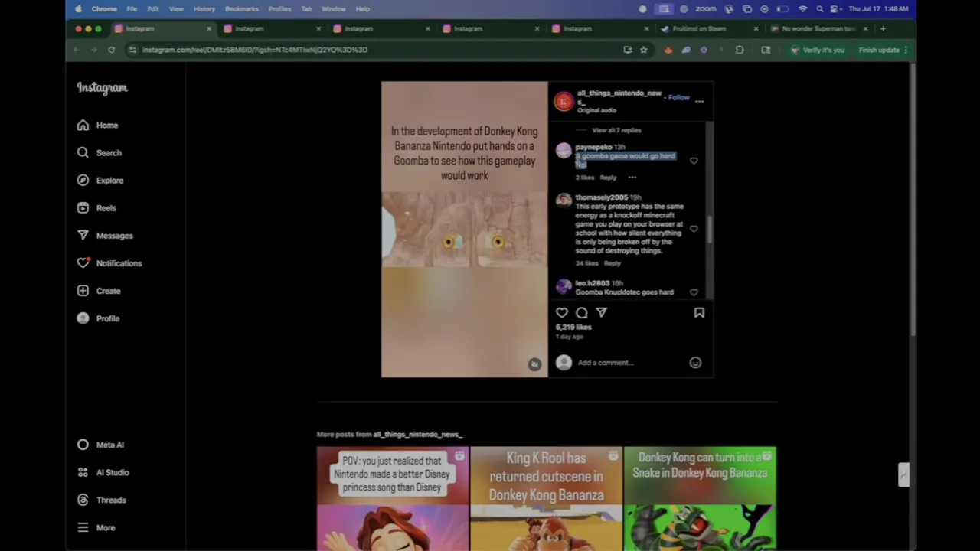Open Spotlight search in menu bar
This screenshot has height=551, width=980.
click(x=820, y=9)
